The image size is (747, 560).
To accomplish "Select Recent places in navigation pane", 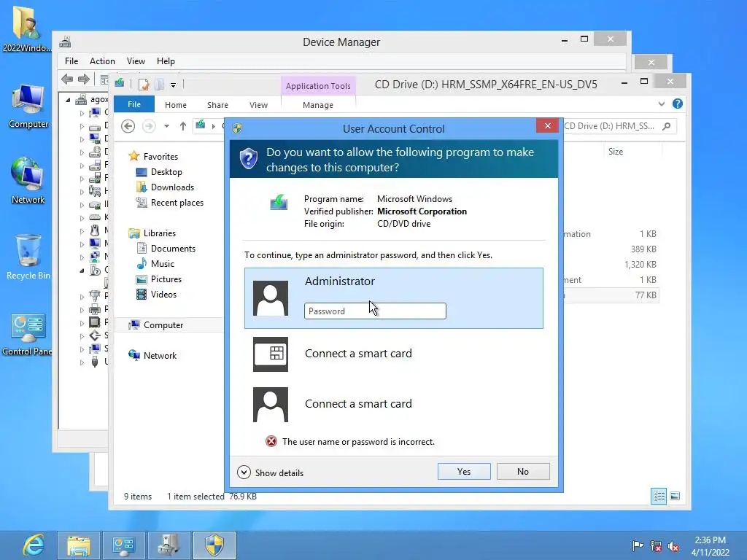I will click(177, 203).
